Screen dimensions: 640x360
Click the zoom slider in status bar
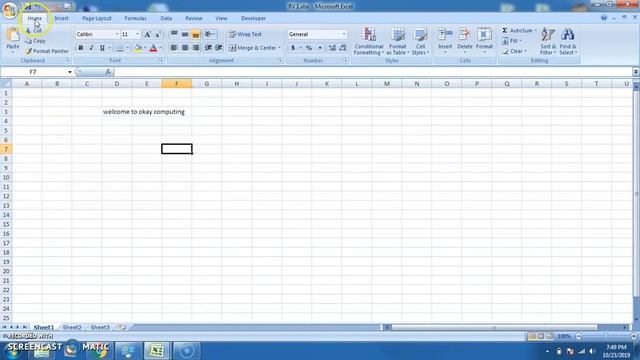(x=606, y=336)
